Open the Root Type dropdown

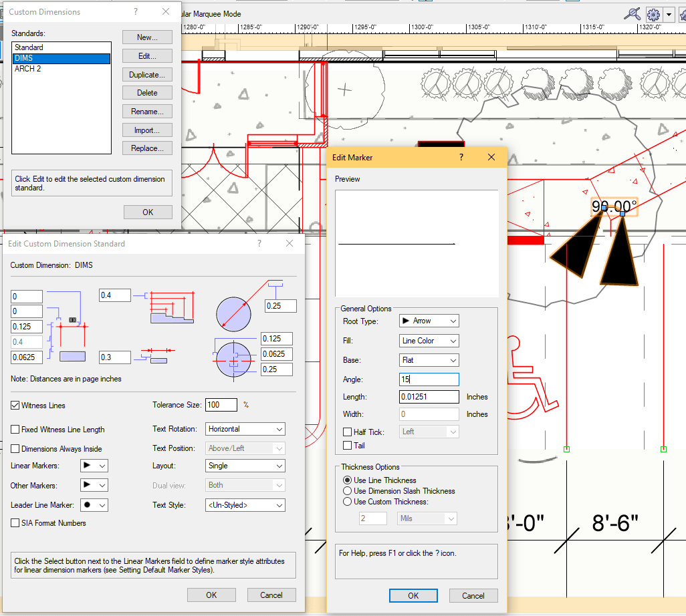pos(429,321)
